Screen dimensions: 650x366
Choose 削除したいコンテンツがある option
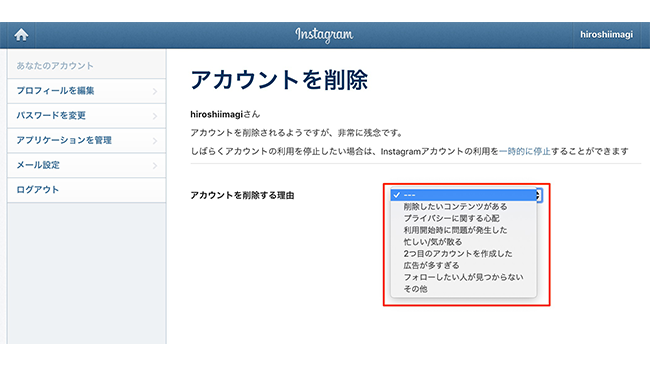[463, 206]
